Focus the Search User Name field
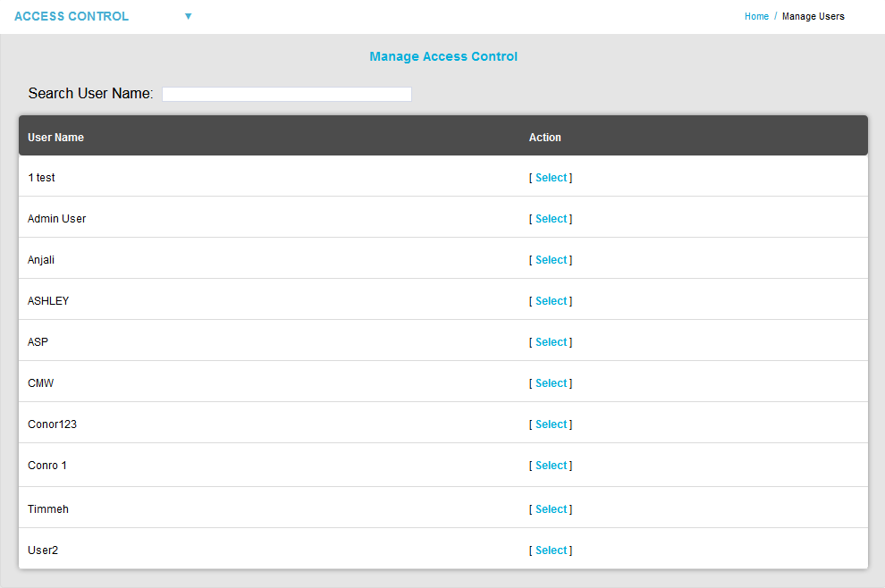The height and width of the screenshot is (588, 885). coord(286,94)
